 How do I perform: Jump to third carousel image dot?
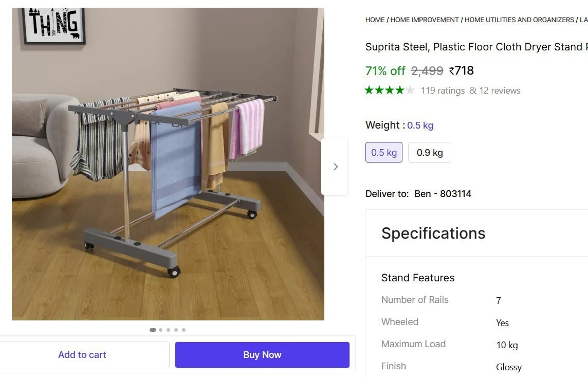tap(169, 330)
